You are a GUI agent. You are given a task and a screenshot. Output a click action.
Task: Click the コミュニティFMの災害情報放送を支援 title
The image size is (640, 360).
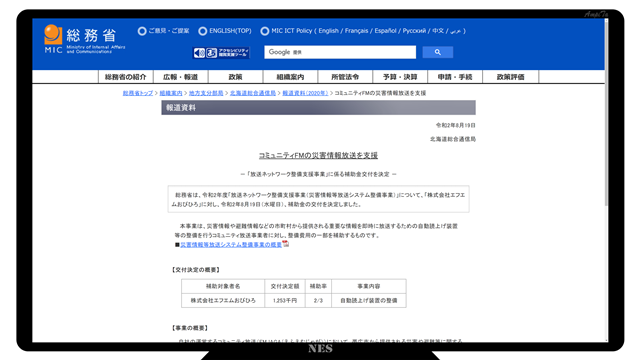click(x=318, y=156)
